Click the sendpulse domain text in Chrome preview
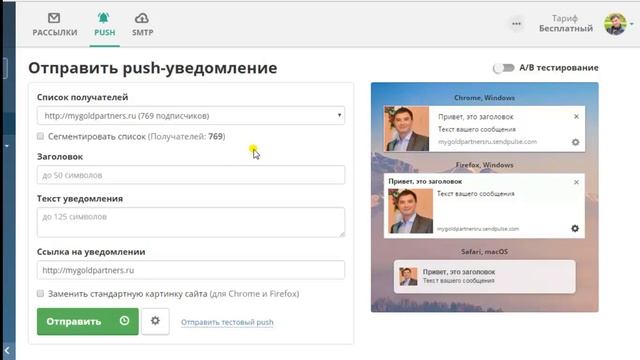 pos(487,142)
